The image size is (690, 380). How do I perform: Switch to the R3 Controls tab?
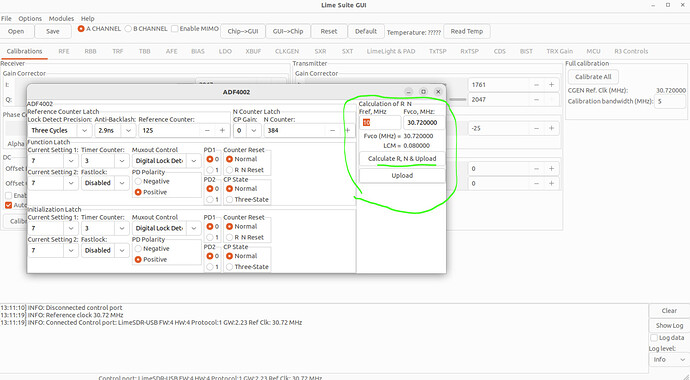click(x=631, y=51)
